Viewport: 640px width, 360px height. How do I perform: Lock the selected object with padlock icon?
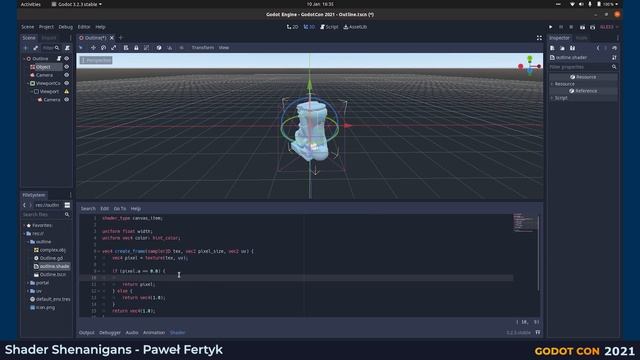click(x=136, y=48)
